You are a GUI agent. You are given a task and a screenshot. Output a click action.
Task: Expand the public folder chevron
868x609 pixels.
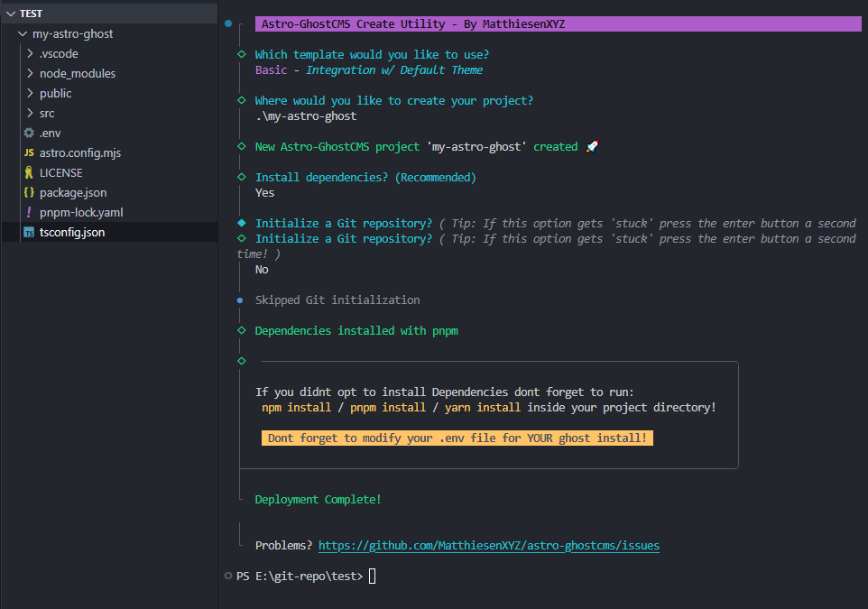tap(30, 94)
